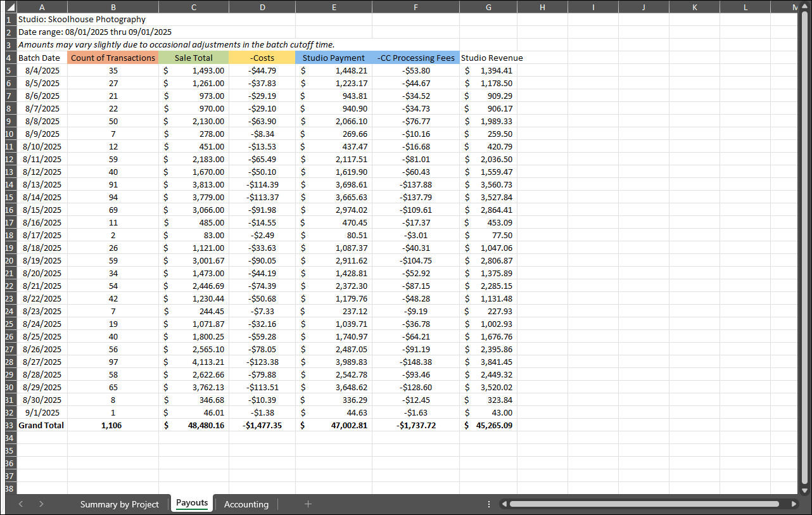The image size is (812, 515).
Task: Select the Payouts sheet tab
Action: tap(192, 503)
